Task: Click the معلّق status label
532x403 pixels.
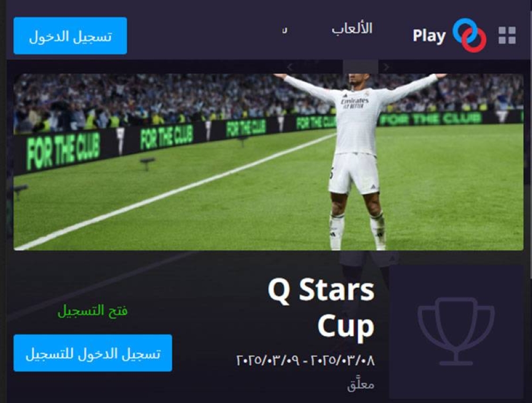Action: [361, 384]
